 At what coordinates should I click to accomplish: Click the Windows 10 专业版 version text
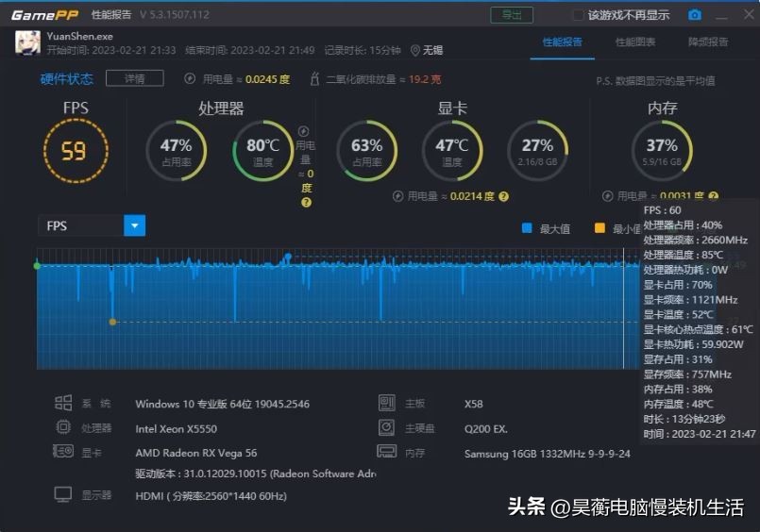(x=223, y=404)
